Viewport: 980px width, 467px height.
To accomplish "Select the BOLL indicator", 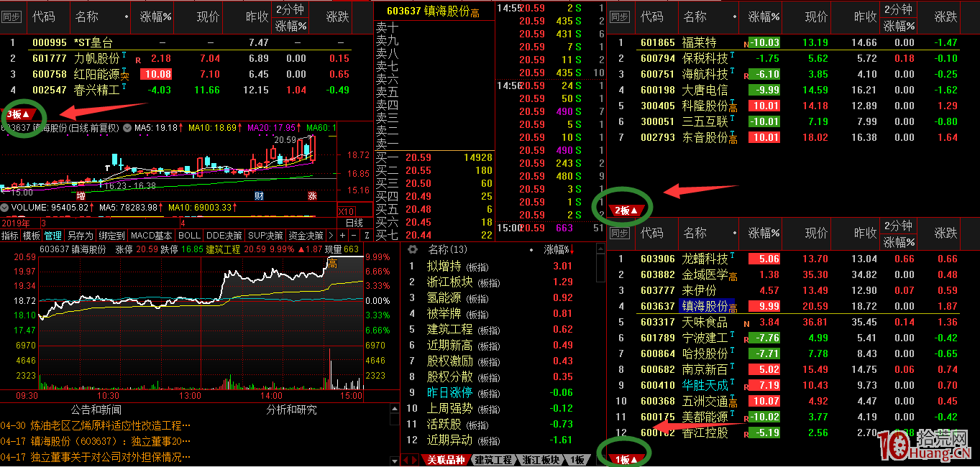I will 189,235.
